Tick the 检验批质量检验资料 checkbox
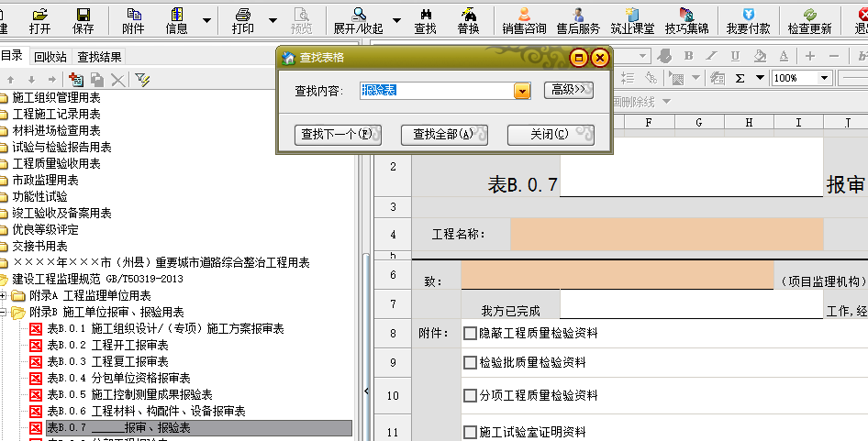This screenshot has width=868, height=441. pos(471,363)
